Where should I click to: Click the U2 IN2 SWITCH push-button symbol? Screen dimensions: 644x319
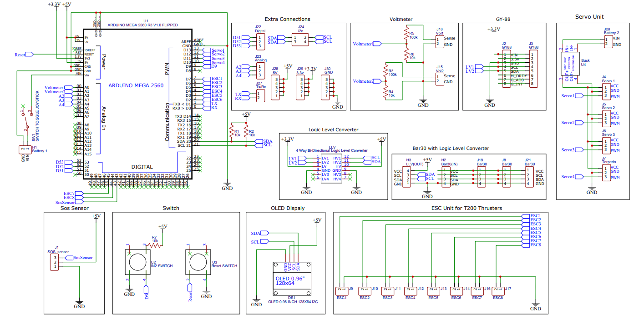point(137,262)
